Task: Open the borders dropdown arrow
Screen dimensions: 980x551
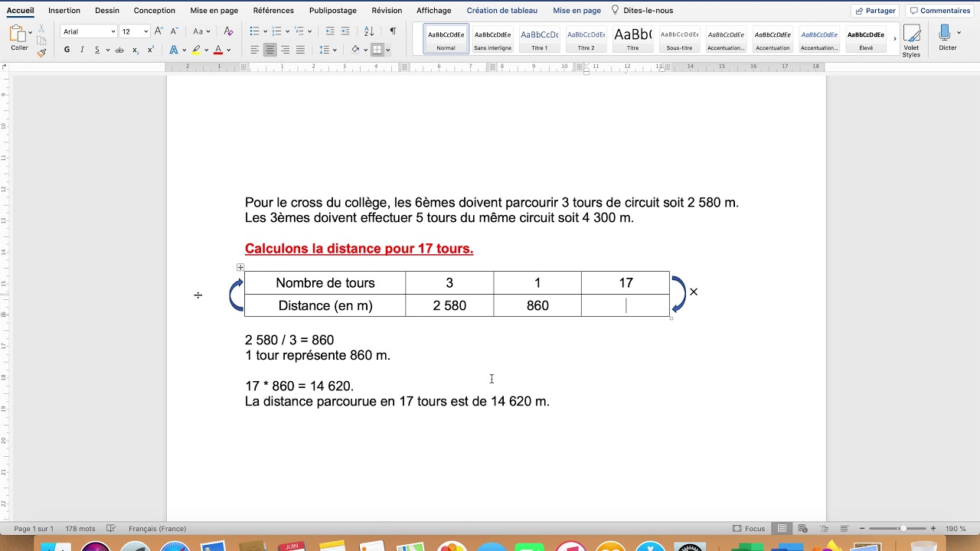Action: tap(387, 50)
